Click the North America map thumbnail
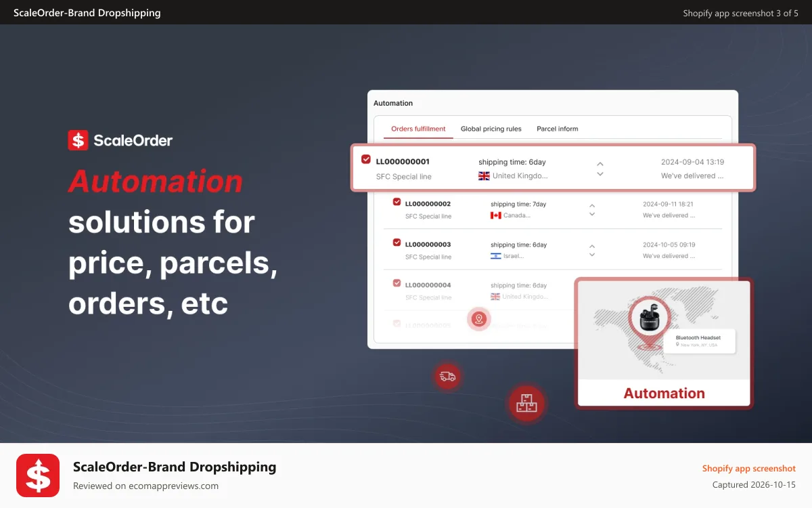812x508 pixels. point(663,330)
